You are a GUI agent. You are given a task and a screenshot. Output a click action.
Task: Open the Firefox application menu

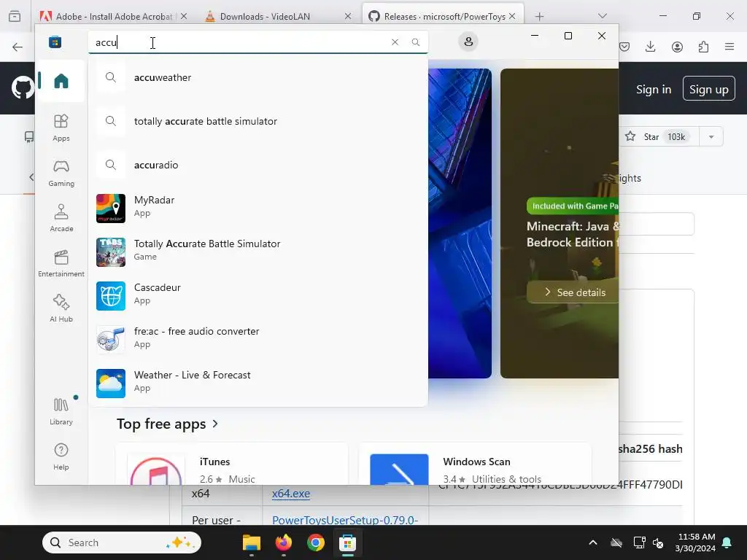(x=729, y=47)
